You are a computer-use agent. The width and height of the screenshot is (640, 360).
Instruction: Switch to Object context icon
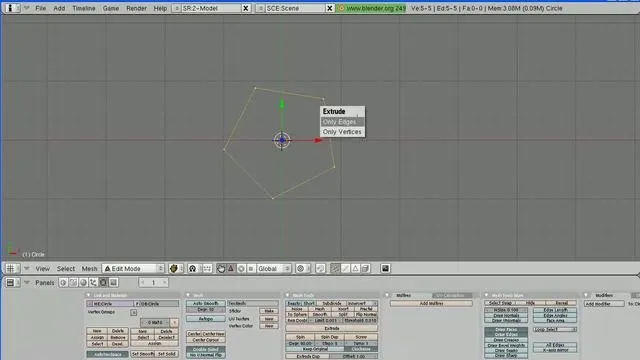[93, 282]
